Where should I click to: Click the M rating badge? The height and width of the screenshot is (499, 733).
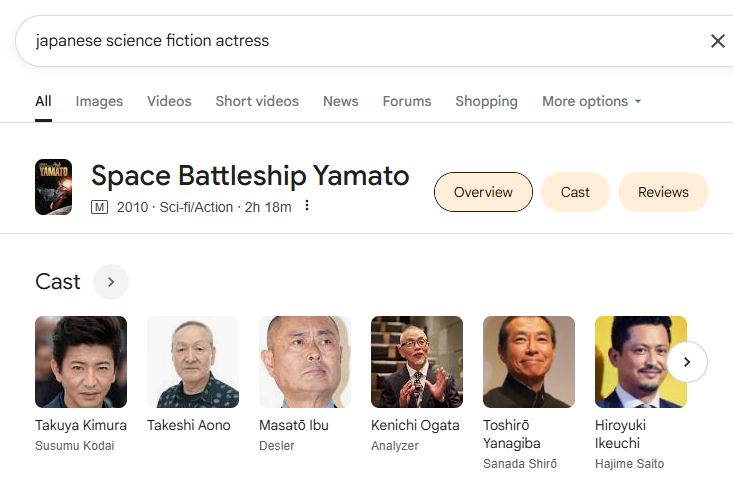point(99,207)
